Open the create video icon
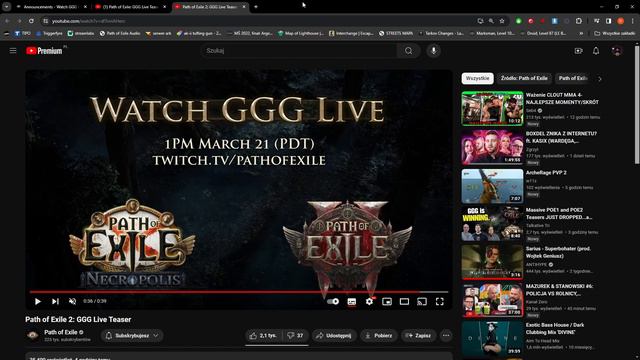The width and height of the screenshot is (640, 360). coord(578,51)
